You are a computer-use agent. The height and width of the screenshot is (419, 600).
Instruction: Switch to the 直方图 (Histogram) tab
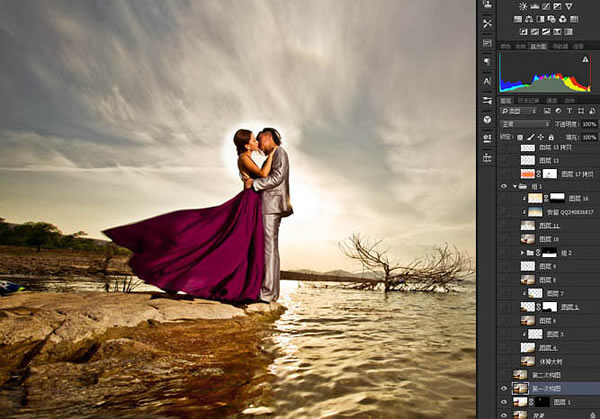coord(538,46)
